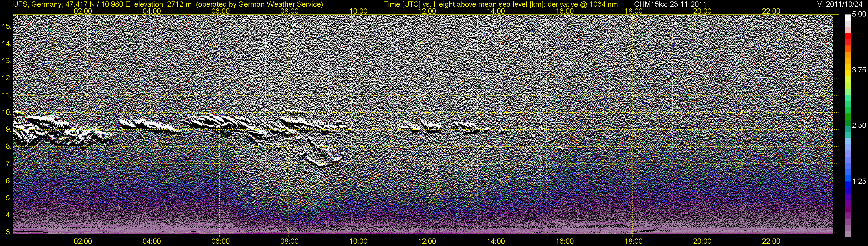
Task: Click the 6 km height axis label
Action: [x=8, y=181]
